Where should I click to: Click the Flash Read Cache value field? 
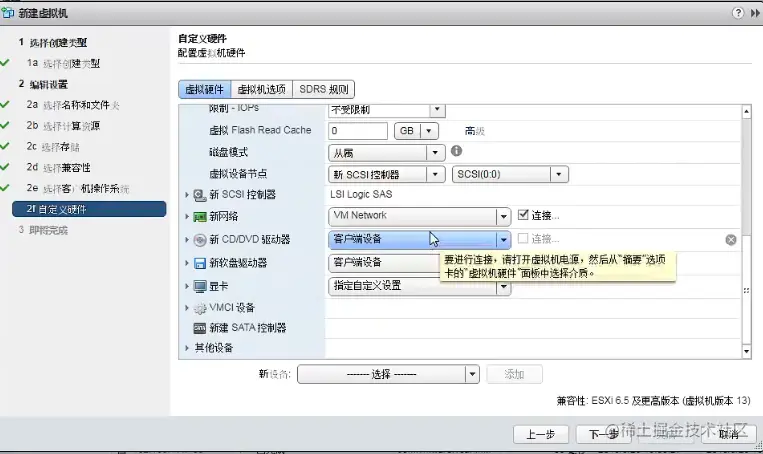[x=358, y=131]
